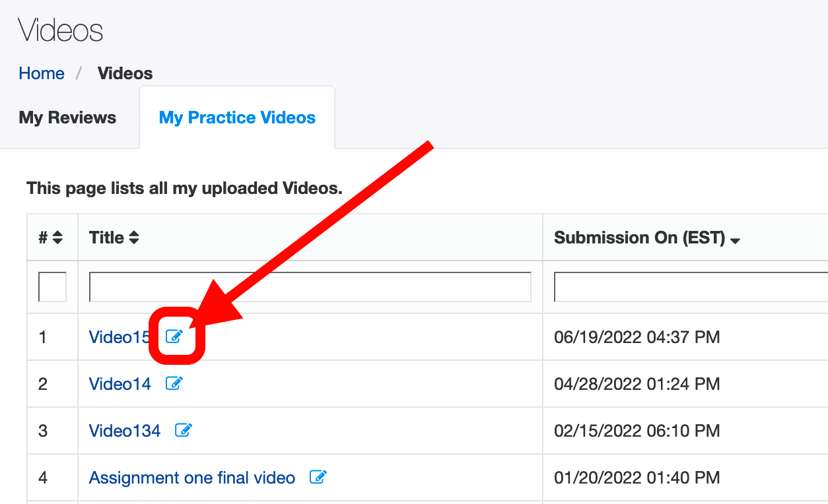The height and width of the screenshot is (504, 828).
Task: Open the Video14 link
Action: (120, 383)
